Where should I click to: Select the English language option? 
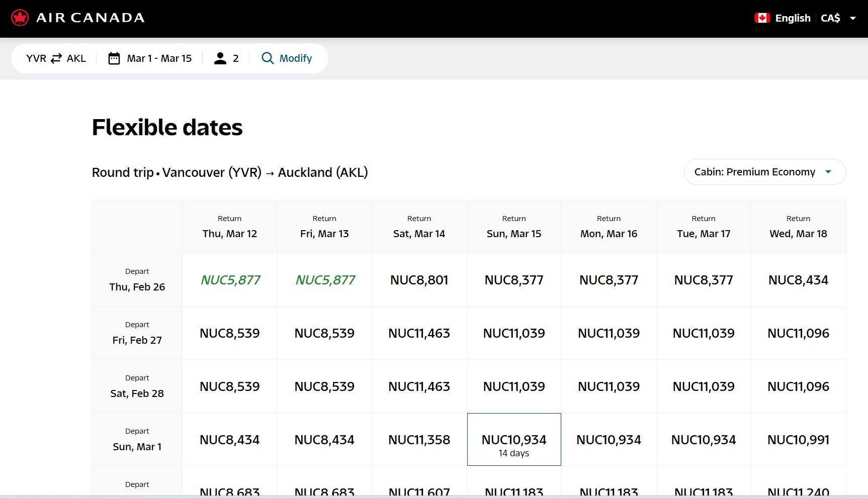point(793,18)
